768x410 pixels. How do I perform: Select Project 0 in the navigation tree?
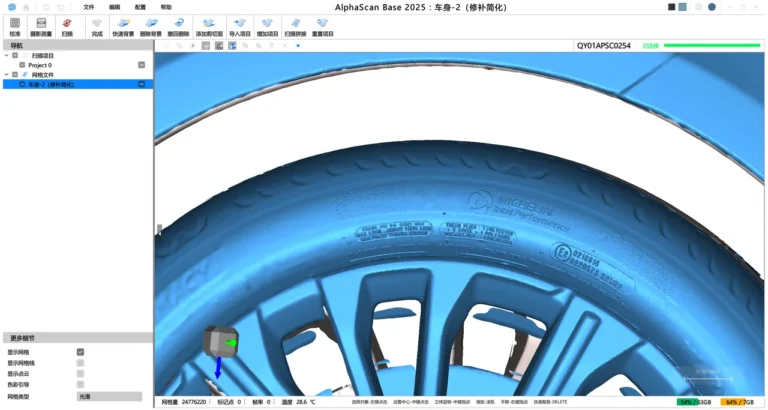(42, 64)
